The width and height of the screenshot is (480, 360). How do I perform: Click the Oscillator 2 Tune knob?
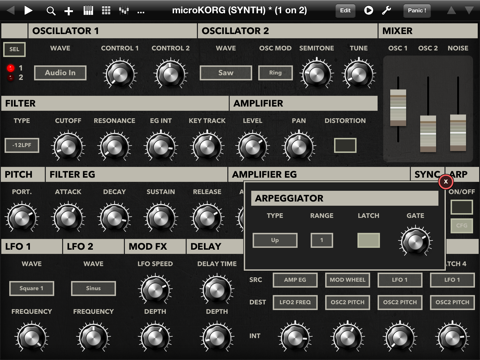pos(359,74)
